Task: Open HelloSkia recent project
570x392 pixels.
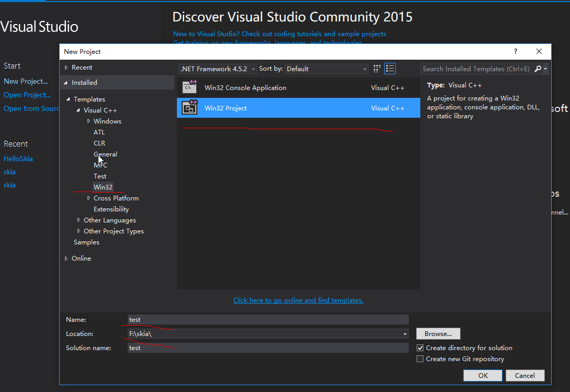Action: pyautogui.click(x=18, y=159)
